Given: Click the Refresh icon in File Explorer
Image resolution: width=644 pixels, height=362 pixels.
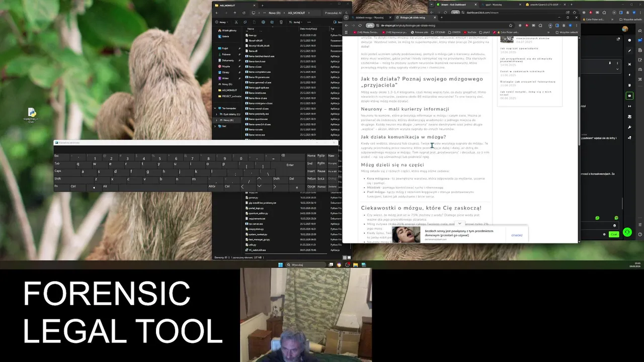Looking at the screenshot, I should [244, 13].
